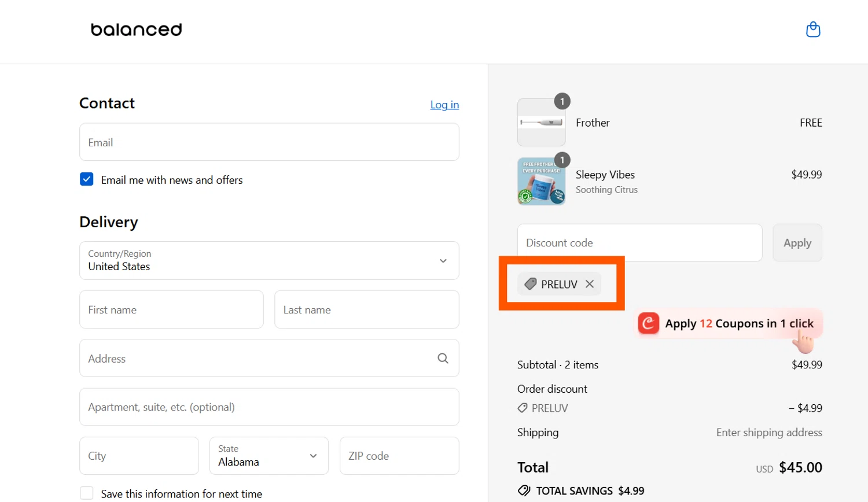Click the $45.00 total amount
The height and width of the screenshot is (502, 868).
coord(800,467)
